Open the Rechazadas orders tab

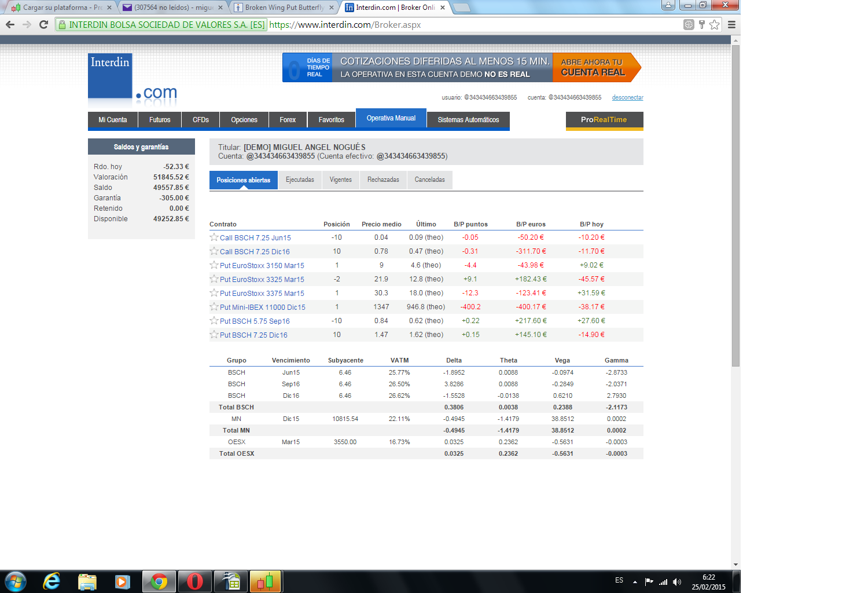[383, 180]
